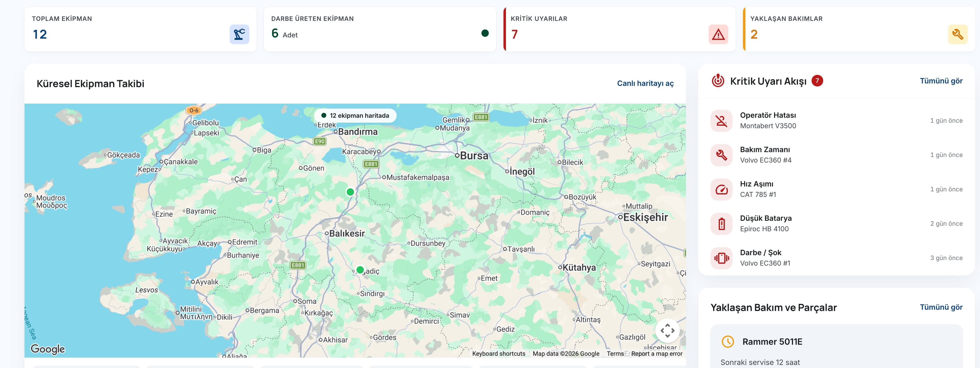Image resolution: width=980 pixels, height=368 pixels.
Task: Select the green equipment marker near Balıkesir north
Action: coord(350,192)
